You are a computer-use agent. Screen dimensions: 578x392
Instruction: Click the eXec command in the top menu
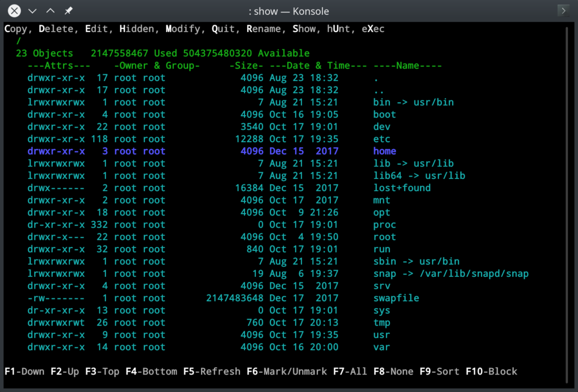tap(373, 29)
